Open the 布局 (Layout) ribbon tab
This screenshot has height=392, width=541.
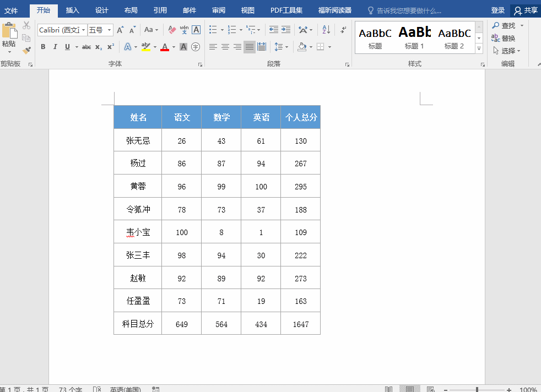point(131,10)
